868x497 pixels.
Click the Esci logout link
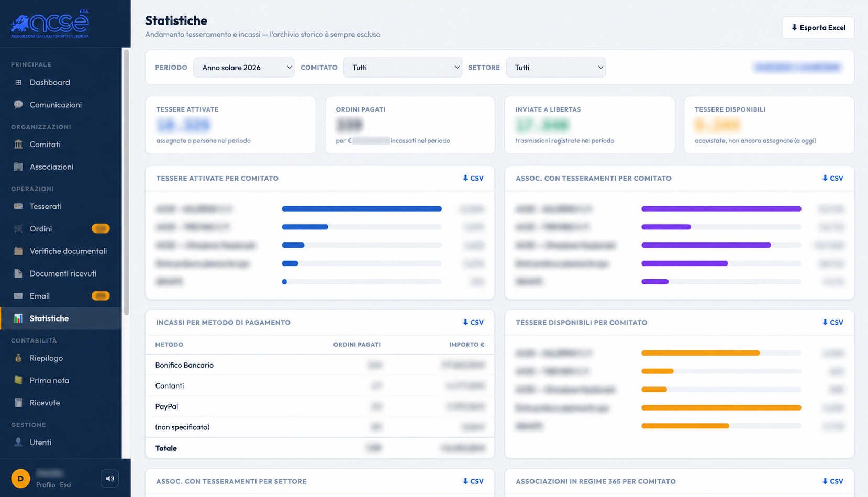[65, 485]
